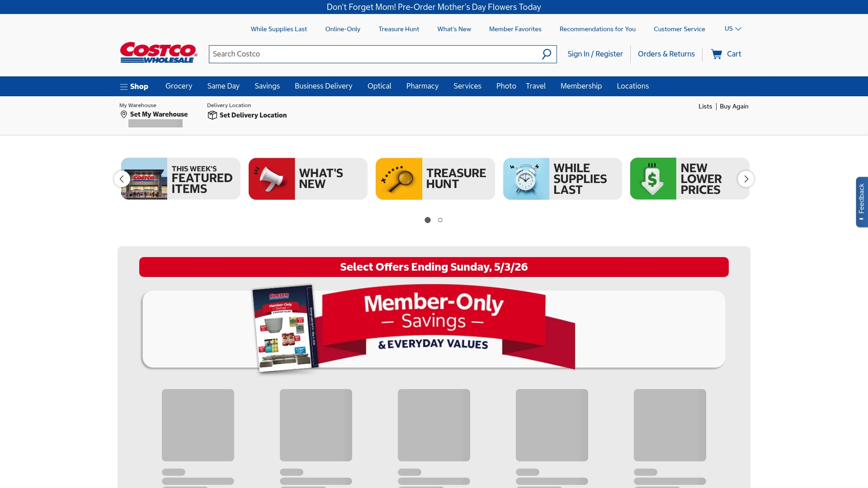
Task: Open the Locations menu item
Action: [x=632, y=86]
